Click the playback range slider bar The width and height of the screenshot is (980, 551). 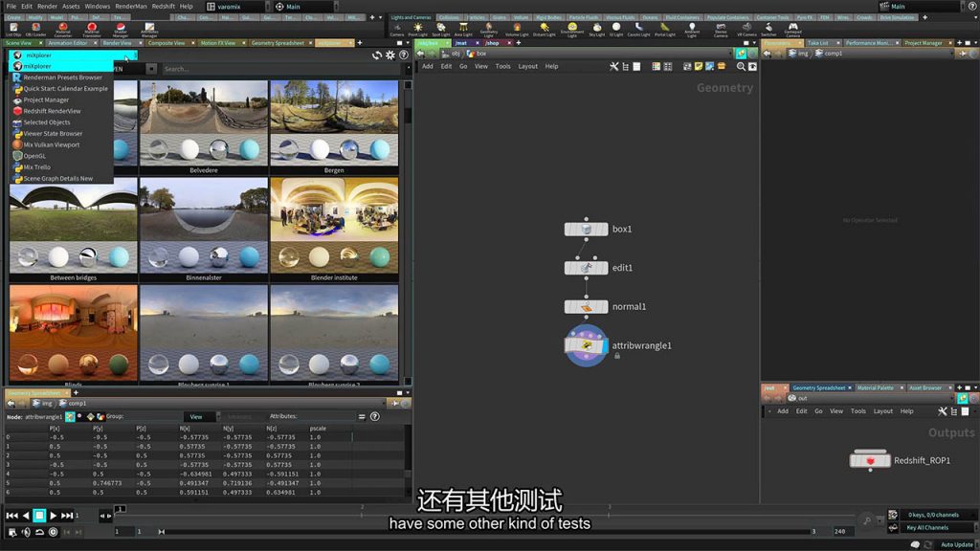pos(487,532)
